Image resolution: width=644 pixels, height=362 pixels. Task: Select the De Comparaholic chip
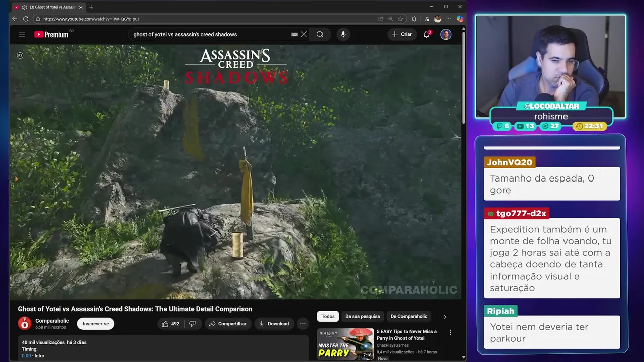click(409, 316)
